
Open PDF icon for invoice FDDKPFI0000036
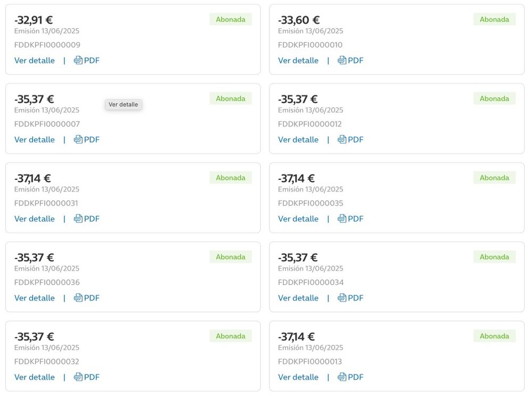[78, 298]
